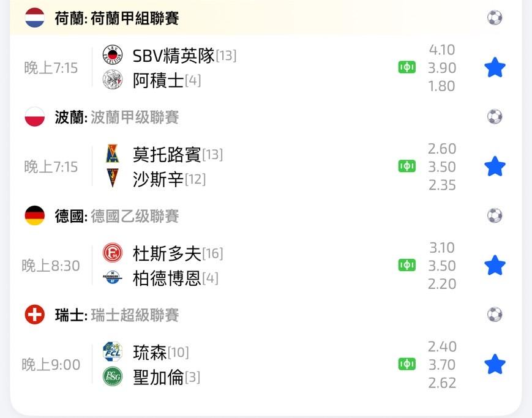Select the 阿積士 team name
532x418 pixels.
tap(158, 80)
